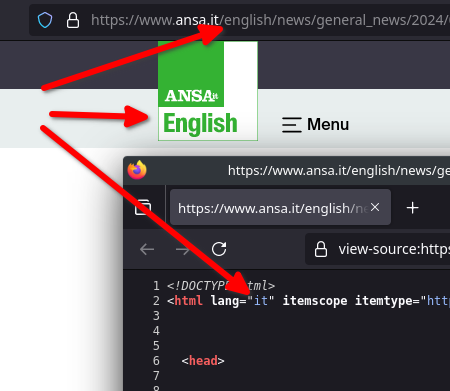The width and height of the screenshot is (450, 391).
Task: Click the padlock in main address bar
Action: [73, 20]
